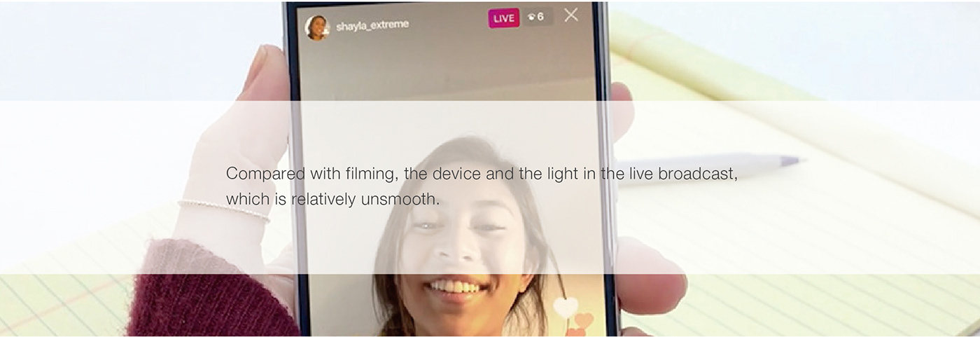Click the text "which is relatively unsmooth."
Viewport: 980px width, 337px height.
(332, 200)
